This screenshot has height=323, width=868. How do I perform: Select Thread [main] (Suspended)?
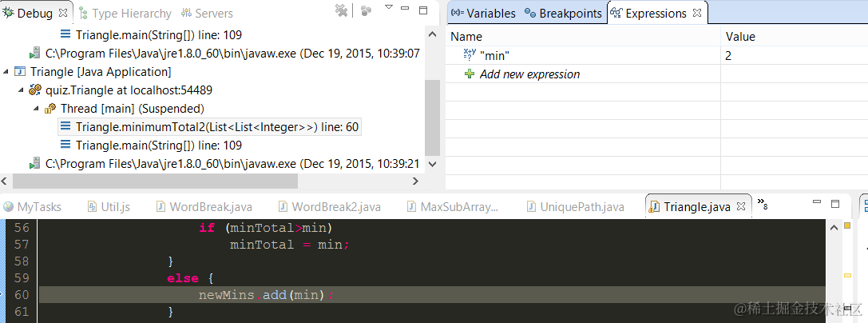click(x=133, y=109)
